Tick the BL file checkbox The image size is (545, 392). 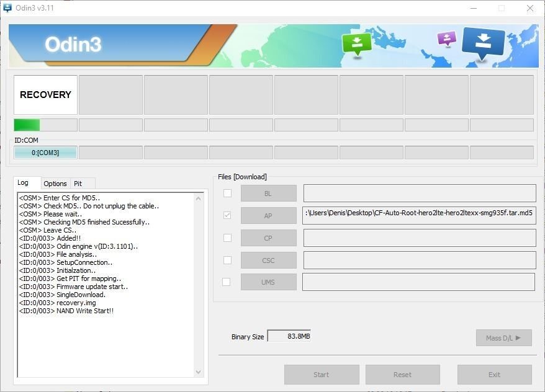click(227, 193)
